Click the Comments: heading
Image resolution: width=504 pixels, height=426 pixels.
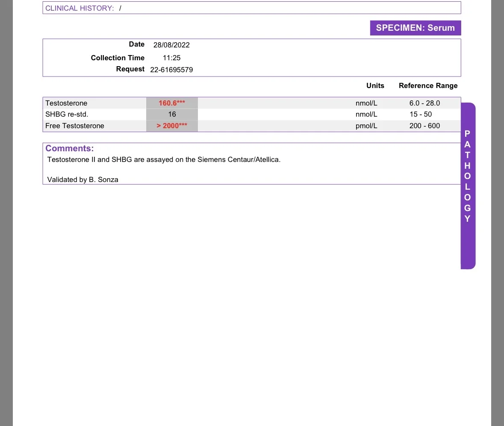pyautogui.click(x=69, y=148)
